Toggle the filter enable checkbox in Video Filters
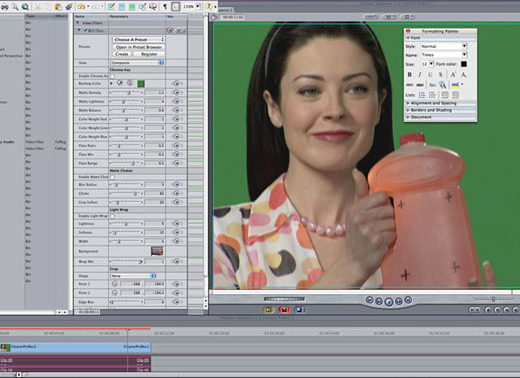 (x=85, y=30)
